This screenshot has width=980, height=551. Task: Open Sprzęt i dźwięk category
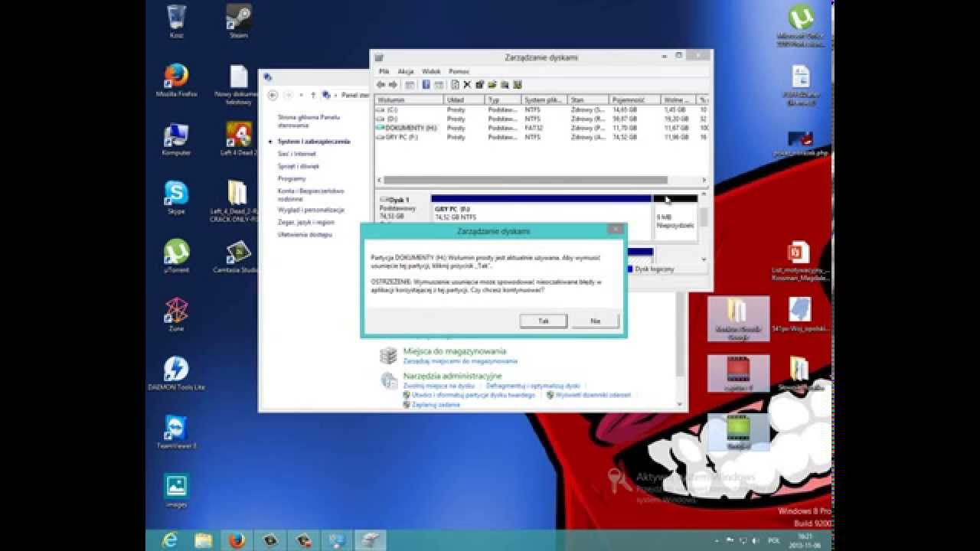click(299, 166)
